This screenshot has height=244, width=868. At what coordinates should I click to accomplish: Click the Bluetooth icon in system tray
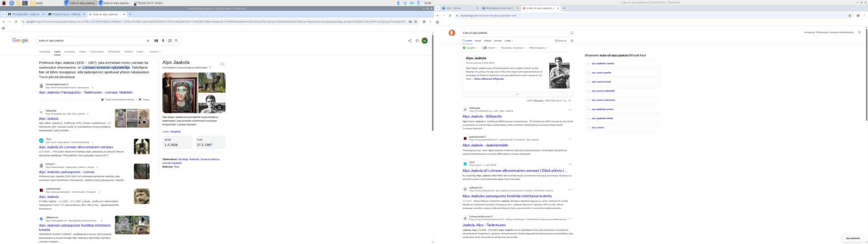398,3
